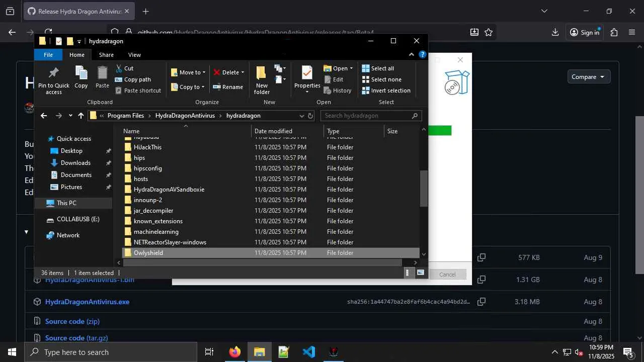Click the Sign in button in Firefox
This screenshot has width=644, height=362.
tap(584, 32)
